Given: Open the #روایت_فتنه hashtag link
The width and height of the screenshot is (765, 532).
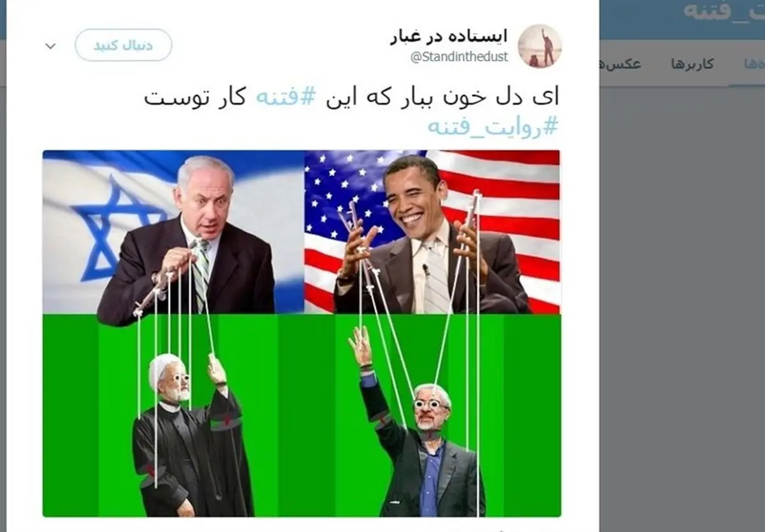Looking at the screenshot, I should pos(492,126).
